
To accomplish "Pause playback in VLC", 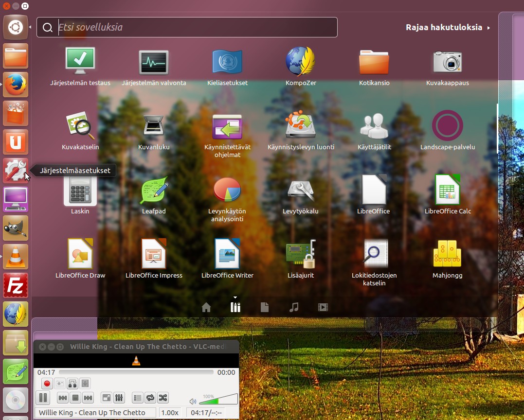I will pos(43,398).
